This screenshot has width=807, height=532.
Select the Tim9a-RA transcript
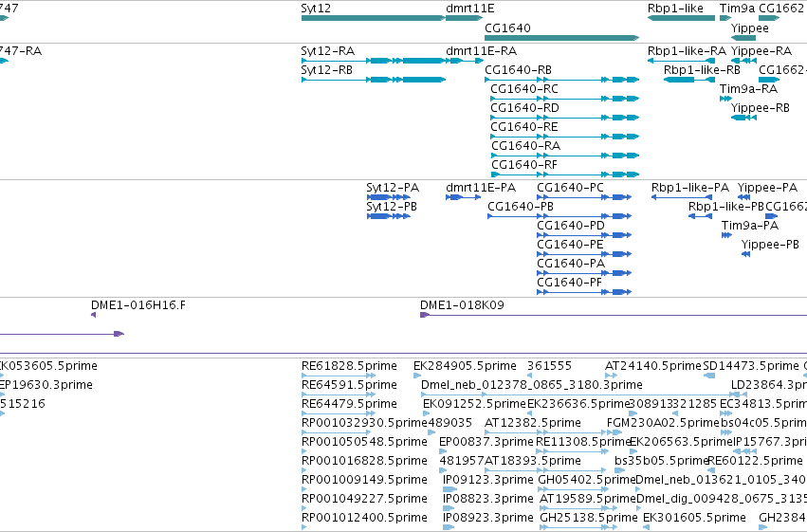pyautogui.click(x=725, y=99)
